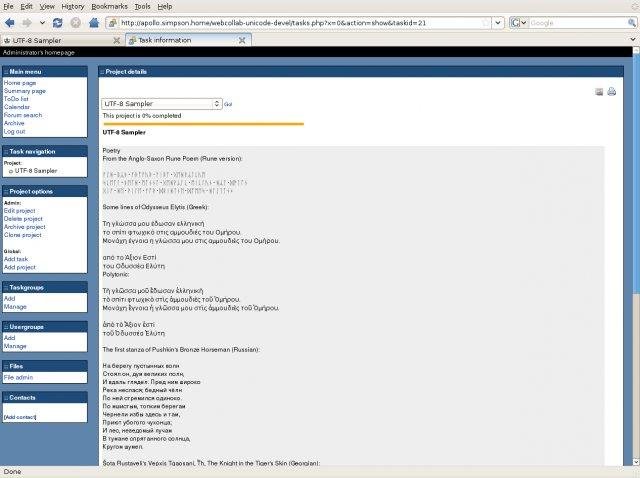Open the Archive link in Main menu
The image size is (640, 478).
pyautogui.click(x=14, y=123)
